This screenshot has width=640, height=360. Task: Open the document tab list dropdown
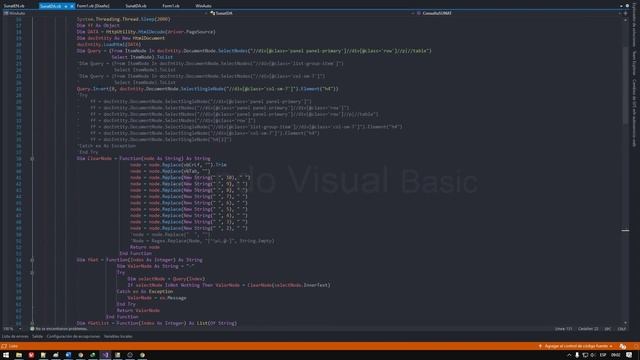pos(621,6)
